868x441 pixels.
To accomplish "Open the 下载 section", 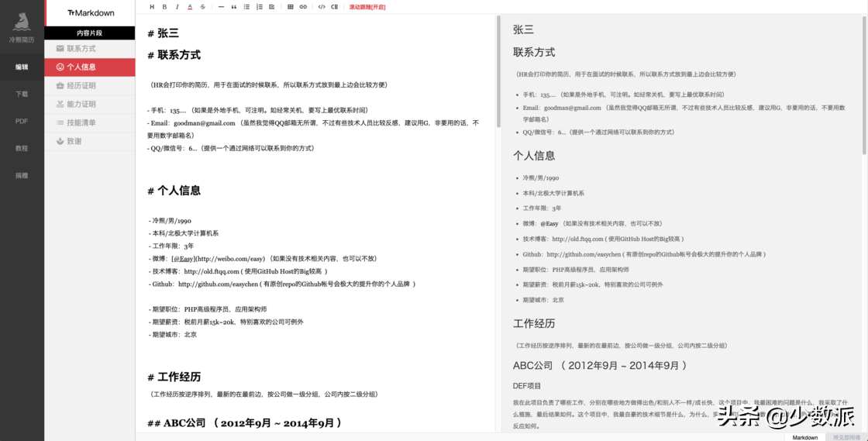I will pos(22,94).
